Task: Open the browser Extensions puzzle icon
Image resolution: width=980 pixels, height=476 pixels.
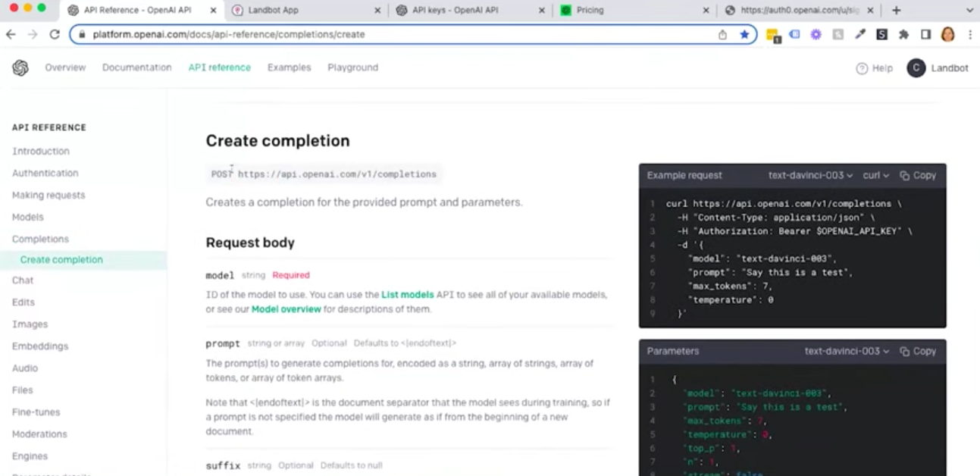Action: tap(903, 34)
